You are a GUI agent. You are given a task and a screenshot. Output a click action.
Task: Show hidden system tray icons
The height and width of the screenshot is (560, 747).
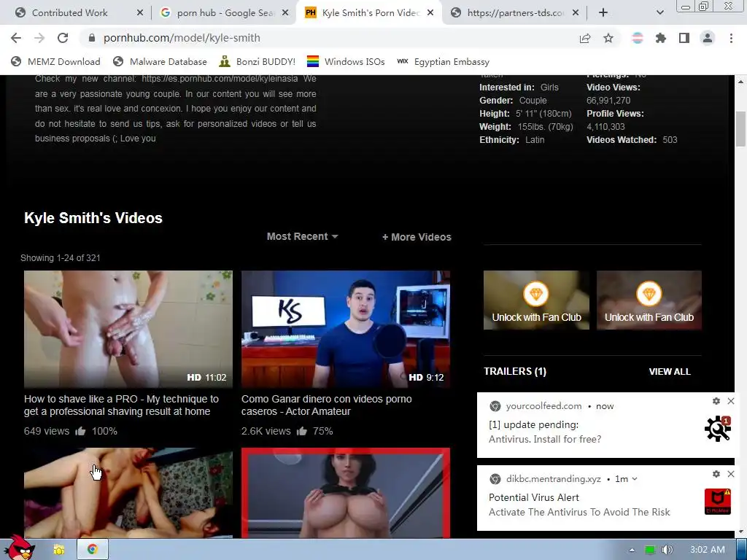(x=632, y=550)
